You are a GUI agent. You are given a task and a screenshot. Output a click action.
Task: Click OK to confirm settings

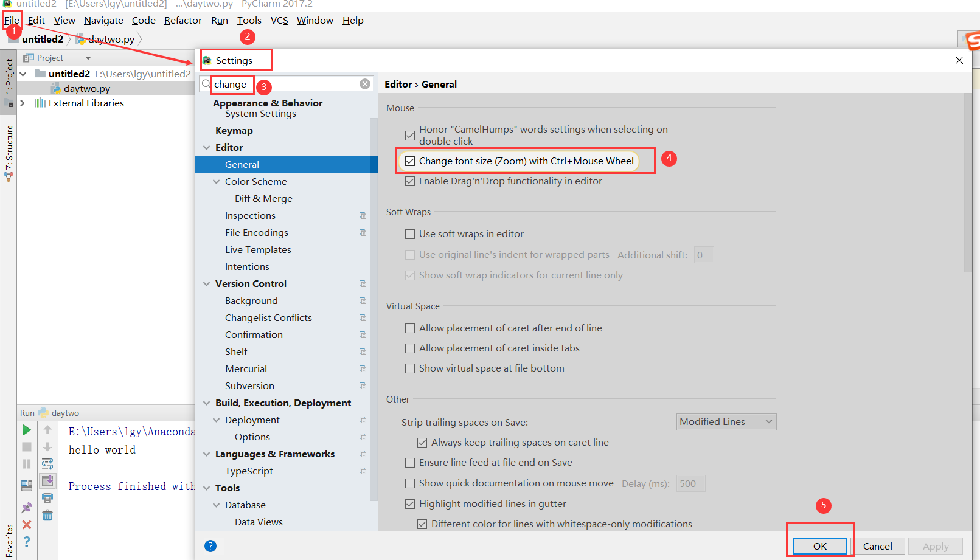point(820,546)
